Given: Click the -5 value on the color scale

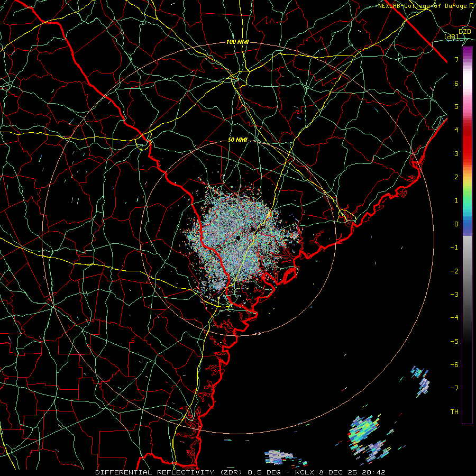Looking at the screenshot, I should 454,342.
